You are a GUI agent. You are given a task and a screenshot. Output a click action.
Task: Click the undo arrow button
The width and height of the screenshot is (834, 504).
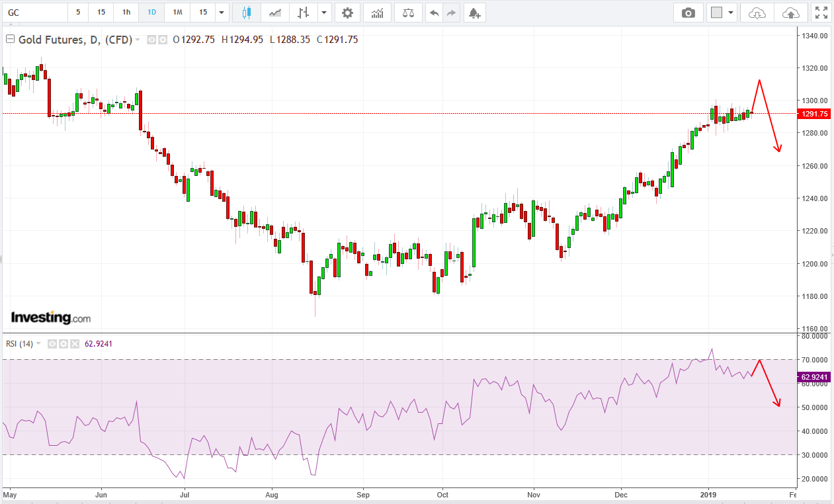[433, 13]
